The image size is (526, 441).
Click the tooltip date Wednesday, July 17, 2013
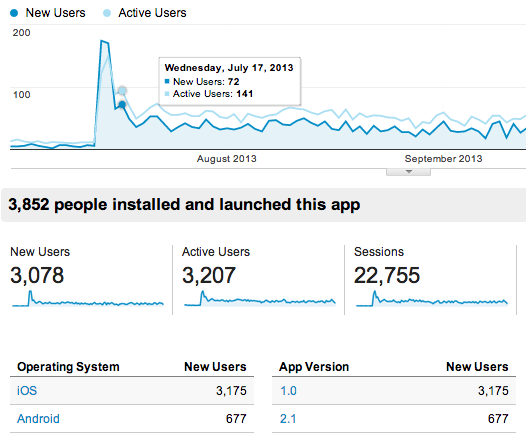tap(229, 68)
